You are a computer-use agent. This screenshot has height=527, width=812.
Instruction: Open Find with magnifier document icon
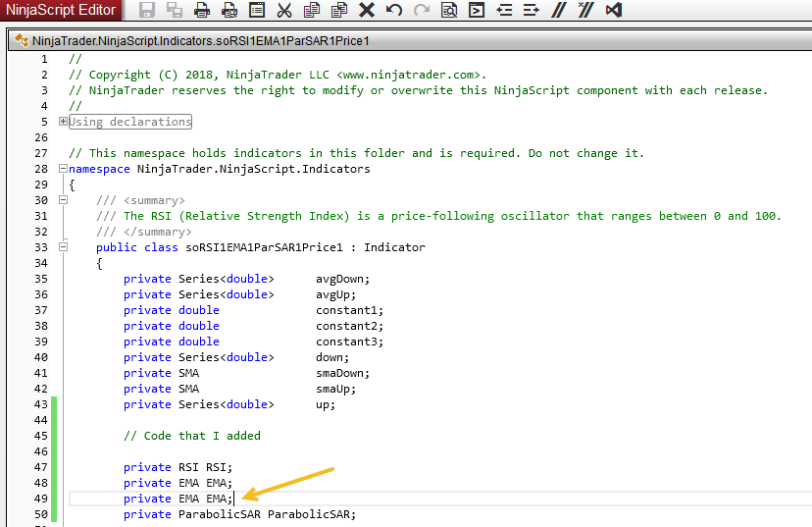point(449,10)
